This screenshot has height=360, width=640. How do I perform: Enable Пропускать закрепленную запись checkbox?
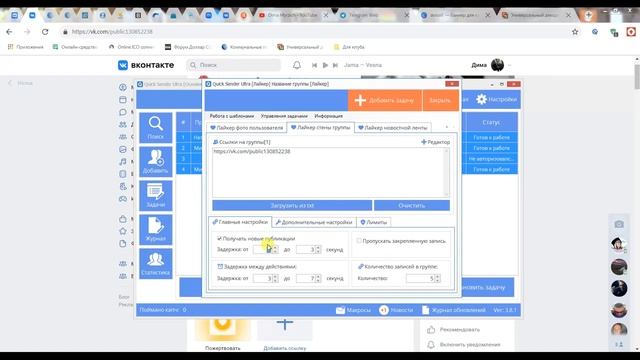[359, 241]
